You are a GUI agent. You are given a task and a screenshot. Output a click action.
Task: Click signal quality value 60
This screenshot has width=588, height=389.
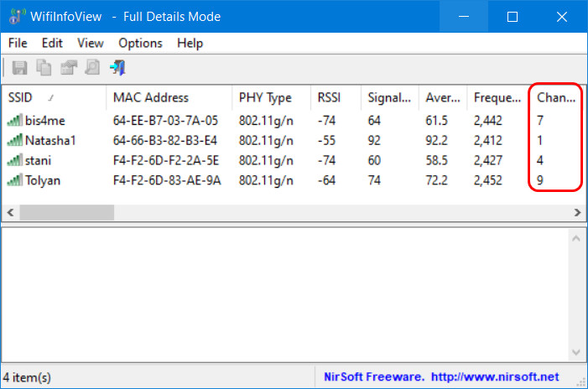tap(374, 160)
